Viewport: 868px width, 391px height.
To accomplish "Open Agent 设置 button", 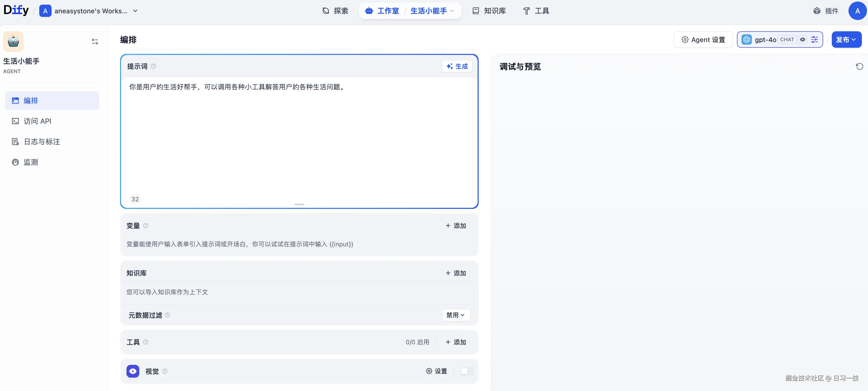I will point(703,40).
